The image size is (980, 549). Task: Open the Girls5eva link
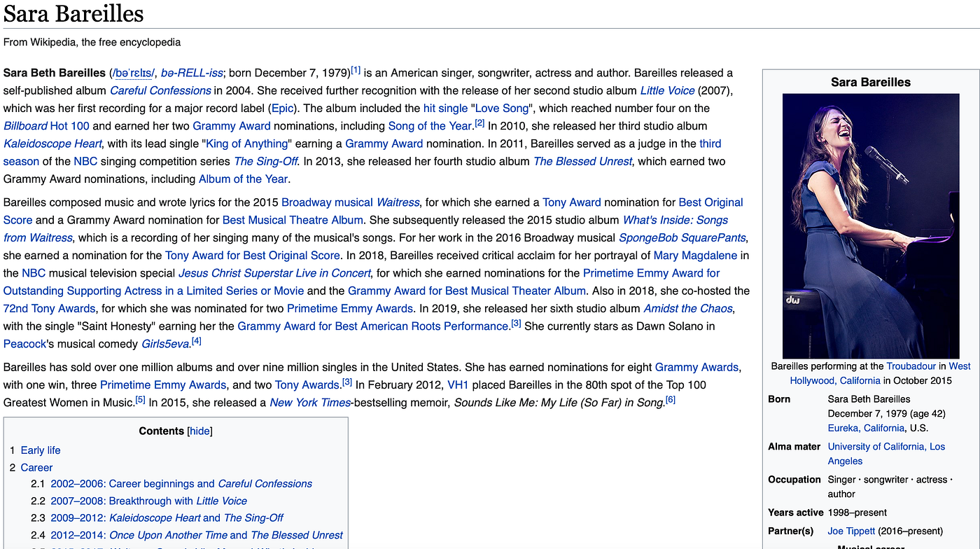tap(165, 344)
